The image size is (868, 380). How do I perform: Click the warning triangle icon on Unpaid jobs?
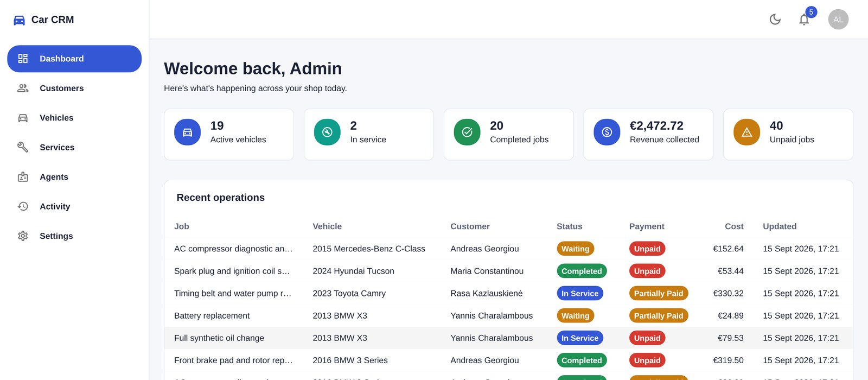point(747,132)
